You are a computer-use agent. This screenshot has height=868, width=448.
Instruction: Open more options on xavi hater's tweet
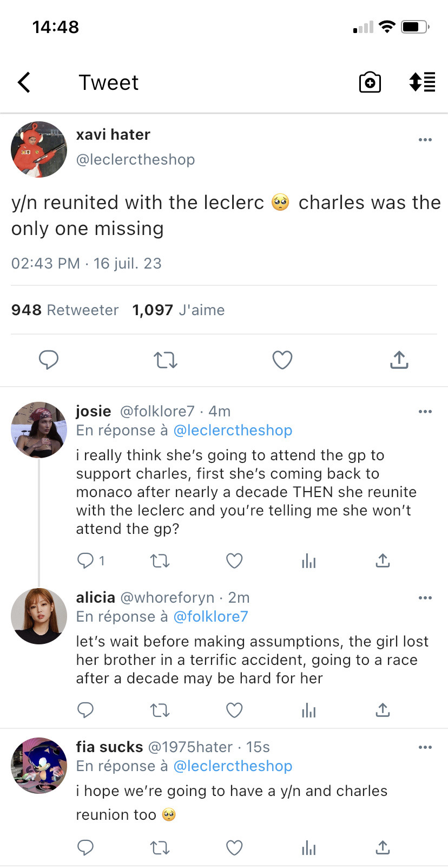click(425, 140)
